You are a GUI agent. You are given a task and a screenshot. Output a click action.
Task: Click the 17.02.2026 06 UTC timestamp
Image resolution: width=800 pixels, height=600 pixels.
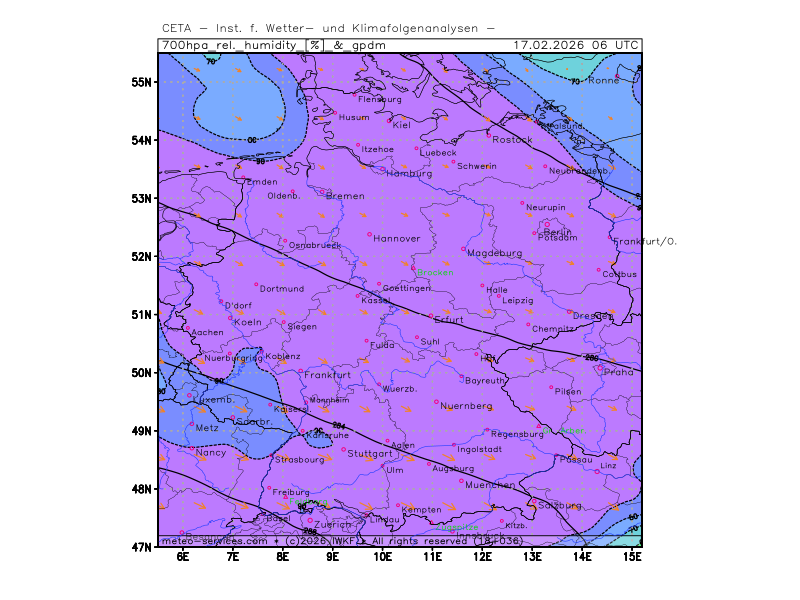coord(576,45)
